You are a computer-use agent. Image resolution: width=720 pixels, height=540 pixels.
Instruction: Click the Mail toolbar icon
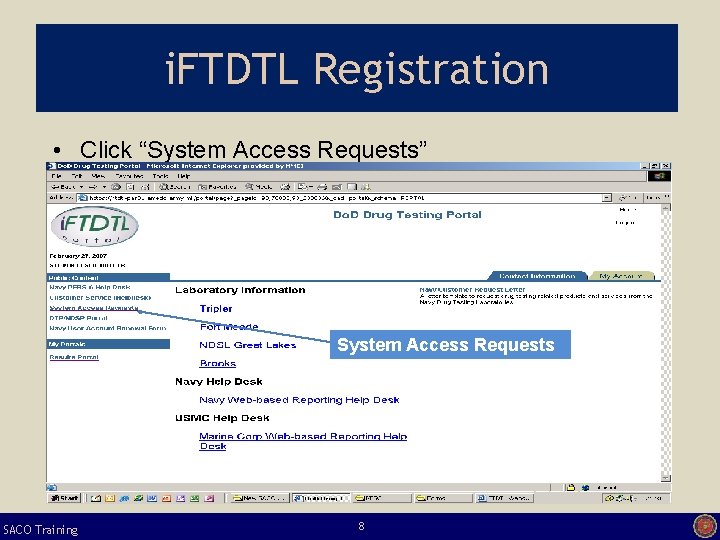pos(303,187)
